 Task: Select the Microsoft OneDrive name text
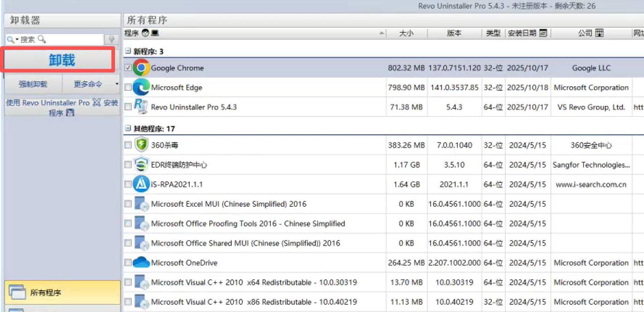tap(184, 263)
